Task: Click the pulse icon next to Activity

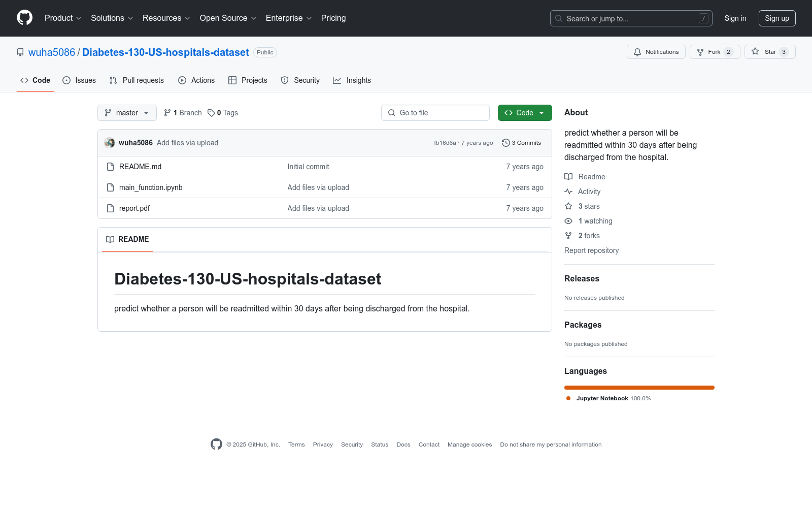Action: 568,192
